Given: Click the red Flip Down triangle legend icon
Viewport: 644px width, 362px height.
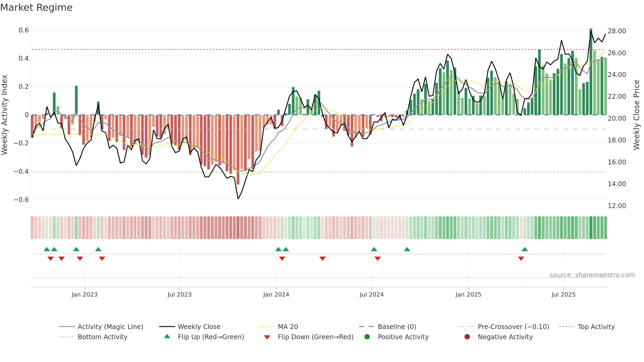Looking at the screenshot, I should 267,337.
